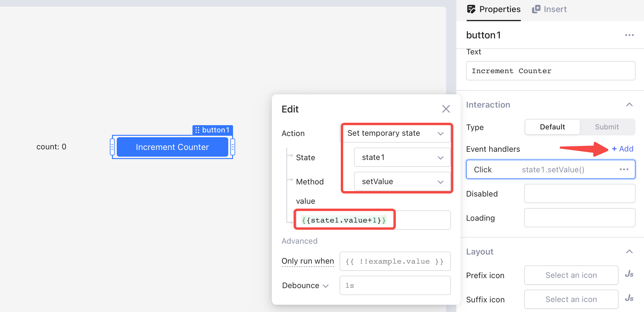Image resolution: width=644 pixels, height=312 pixels.
Task: Open the State dropdown showing state1
Action: 402,158
